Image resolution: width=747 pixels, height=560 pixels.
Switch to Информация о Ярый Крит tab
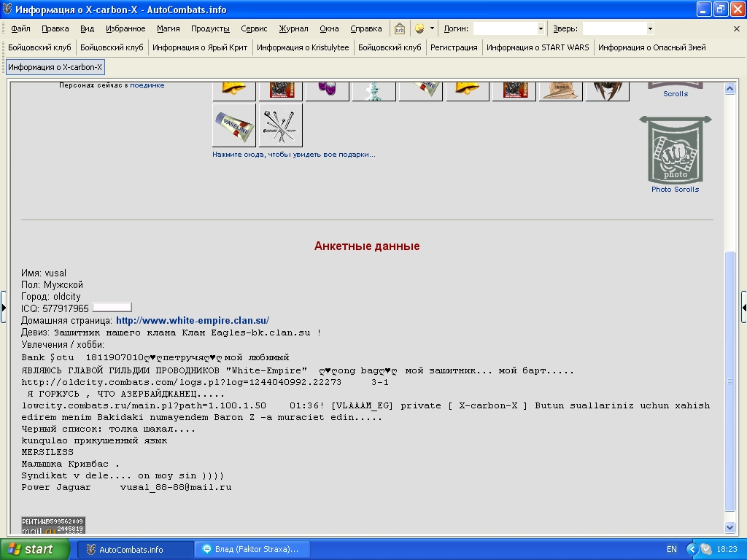pyautogui.click(x=200, y=47)
